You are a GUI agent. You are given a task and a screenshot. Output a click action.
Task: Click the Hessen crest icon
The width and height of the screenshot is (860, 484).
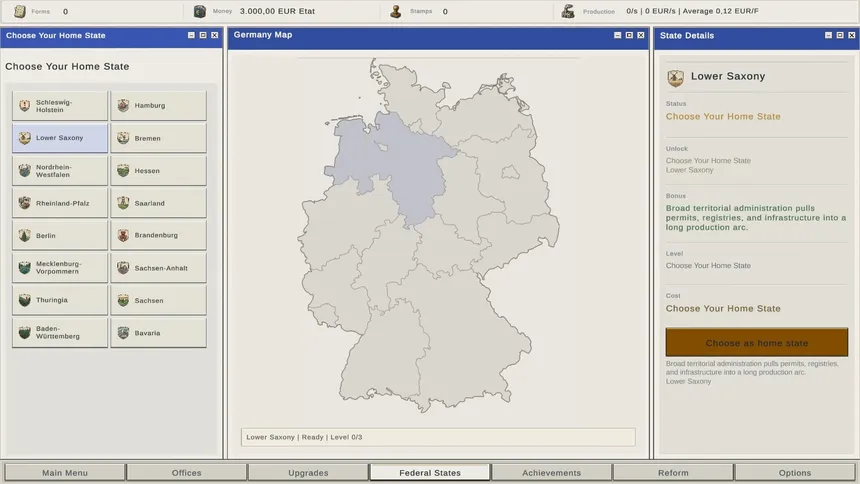click(x=123, y=170)
